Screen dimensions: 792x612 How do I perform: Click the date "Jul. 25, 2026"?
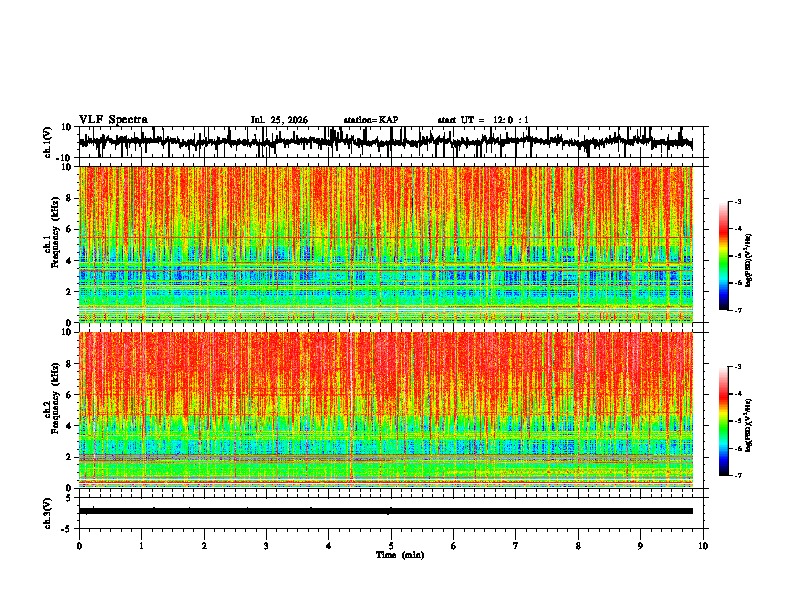[279, 120]
